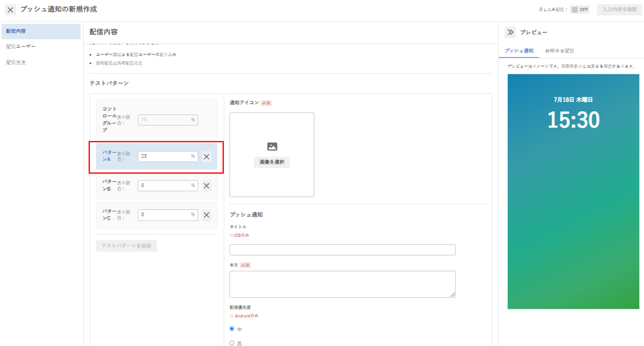The width and height of the screenshot is (644, 346).
Task: Select the パターンB test pattern row
Action: (x=156, y=186)
